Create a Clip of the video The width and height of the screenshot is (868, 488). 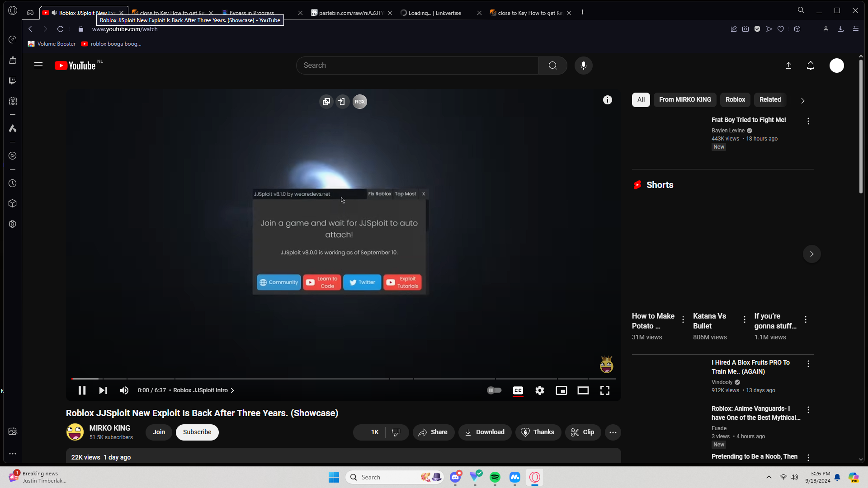click(583, 432)
